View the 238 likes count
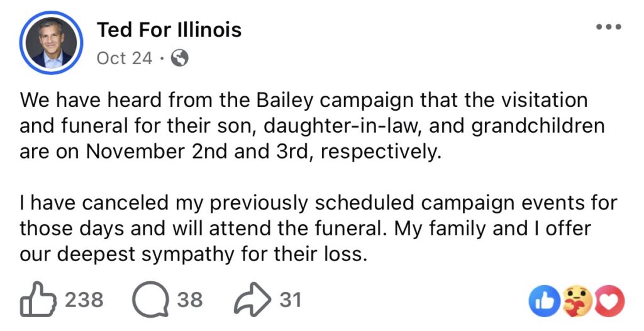This screenshot has width=644, height=331. (x=84, y=300)
